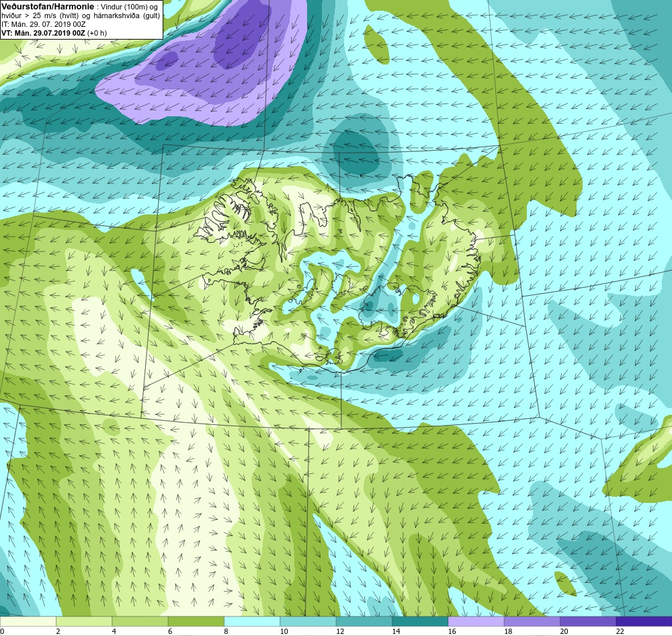Click the medium green 4–6 legend swatch
This screenshot has width=672, height=636.
tap(140, 621)
